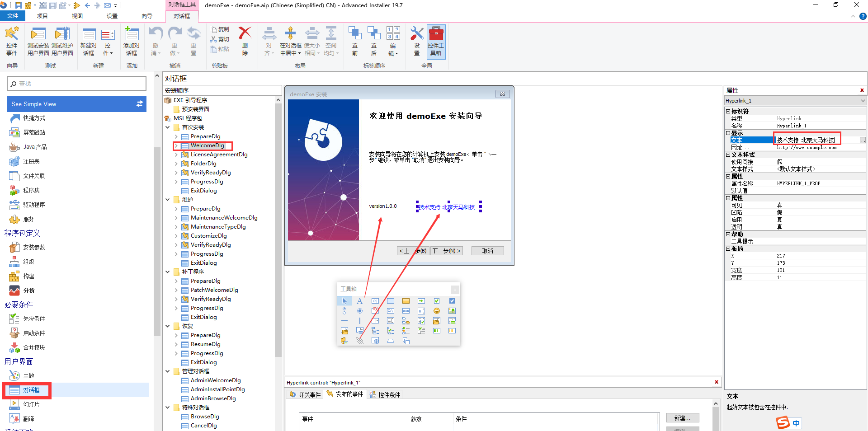Toggle the 控件工具箱 toolbox button
868x431 pixels.
click(436, 41)
